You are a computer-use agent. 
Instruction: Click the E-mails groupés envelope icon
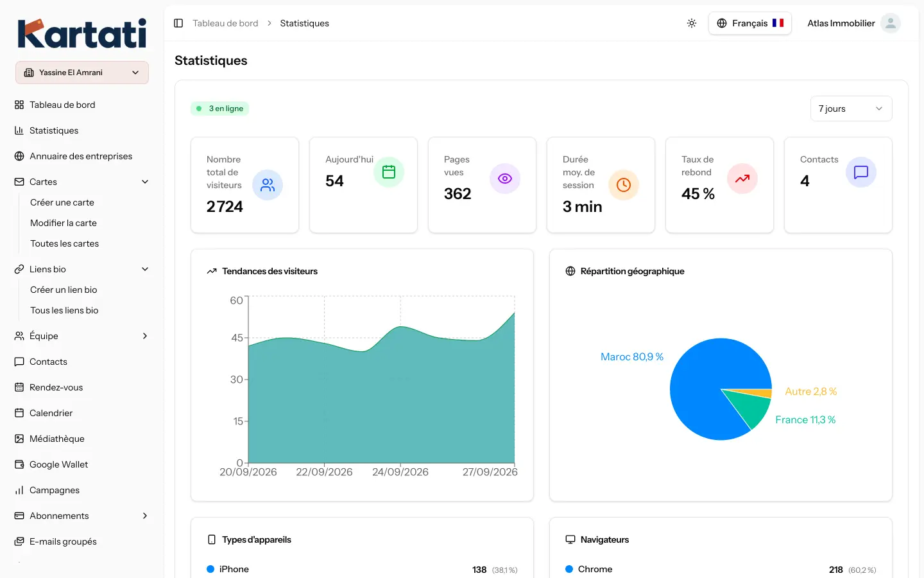point(19,541)
